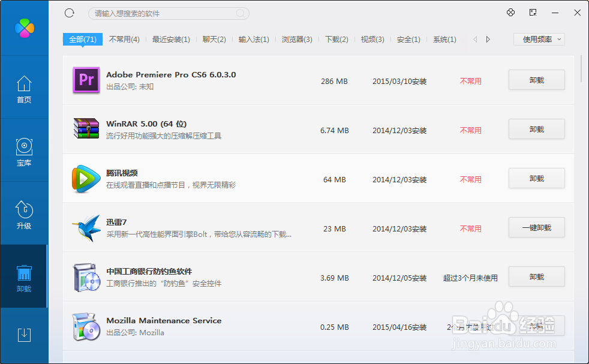Click the 中国工商银行防钓鱼软件 icon

pyautogui.click(x=86, y=278)
